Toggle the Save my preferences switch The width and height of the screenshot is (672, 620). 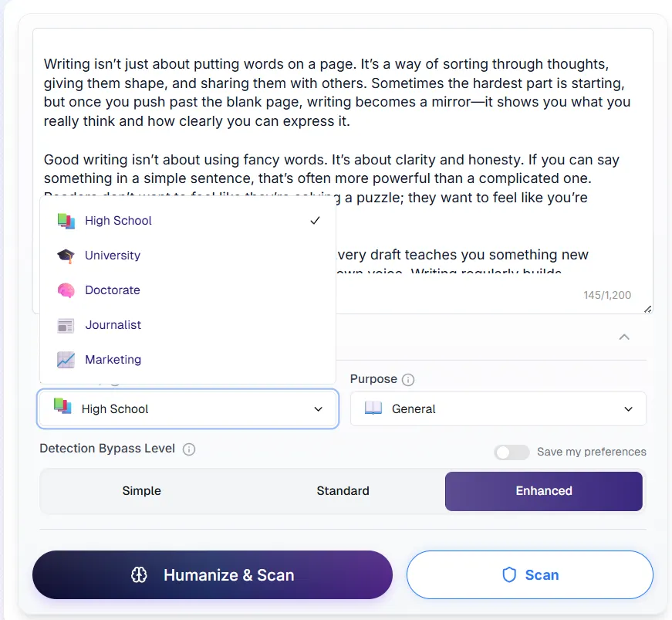click(512, 452)
